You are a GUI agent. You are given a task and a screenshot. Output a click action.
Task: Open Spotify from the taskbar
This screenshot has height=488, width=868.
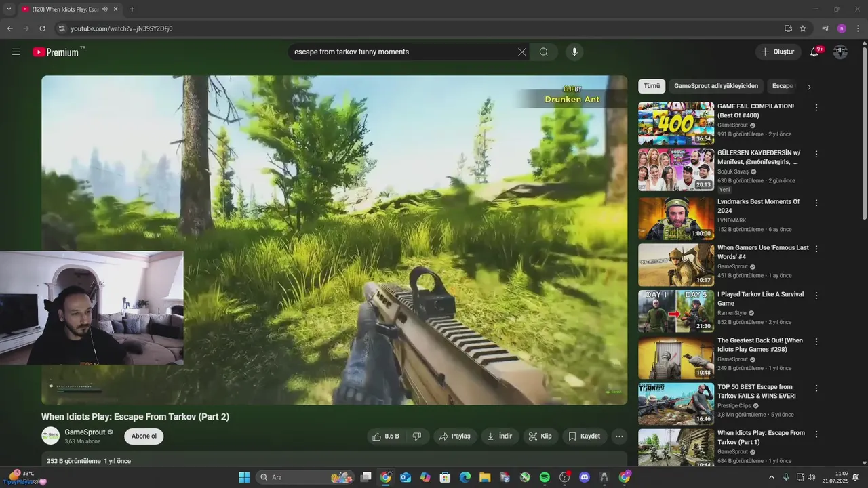click(x=545, y=477)
